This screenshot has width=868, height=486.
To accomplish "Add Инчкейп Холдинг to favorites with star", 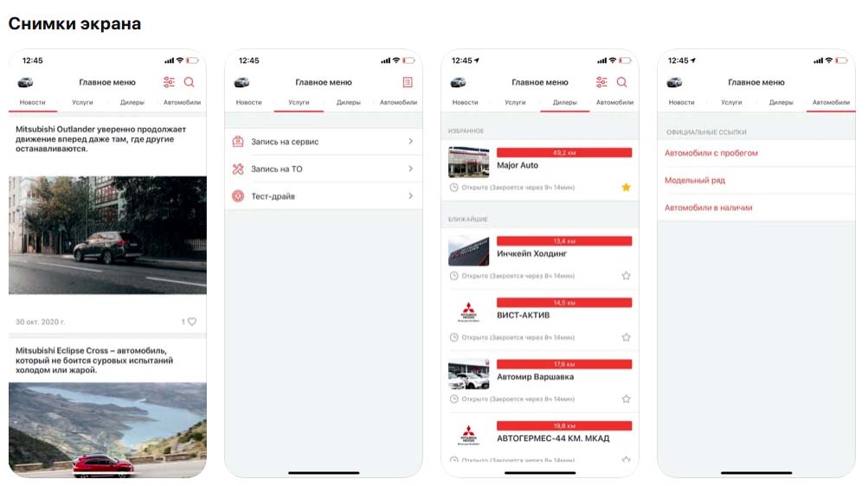I will pyautogui.click(x=626, y=275).
